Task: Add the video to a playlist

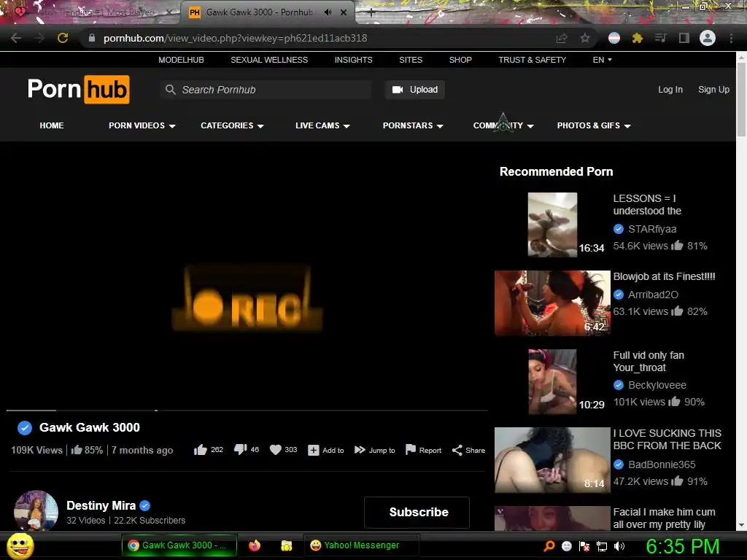Action: tap(326, 450)
